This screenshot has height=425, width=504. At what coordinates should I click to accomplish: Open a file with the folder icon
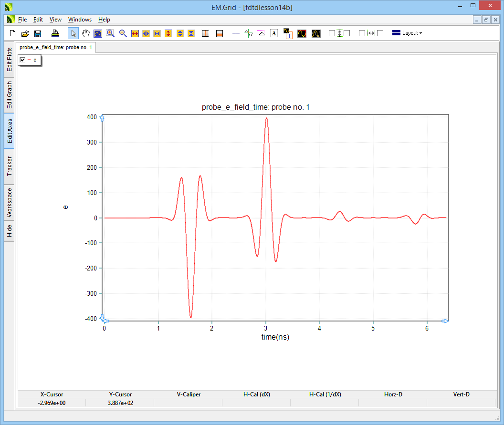coord(25,33)
